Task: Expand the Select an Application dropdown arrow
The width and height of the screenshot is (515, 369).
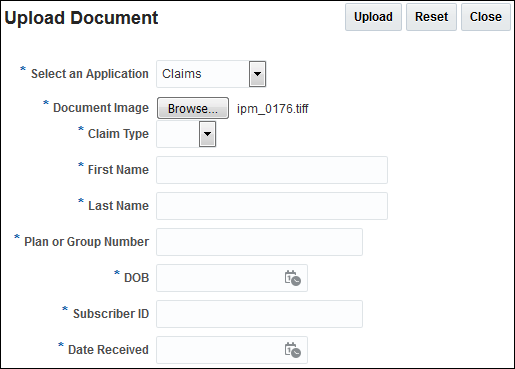Action: pos(257,74)
